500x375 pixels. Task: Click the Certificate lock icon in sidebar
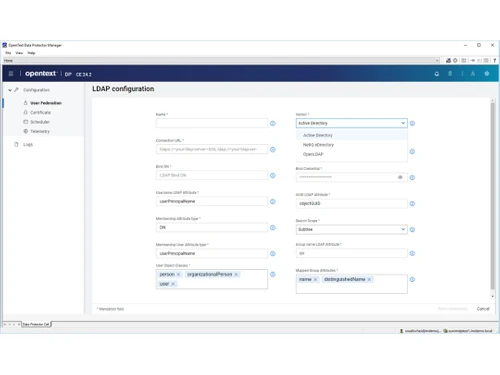coord(26,112)
